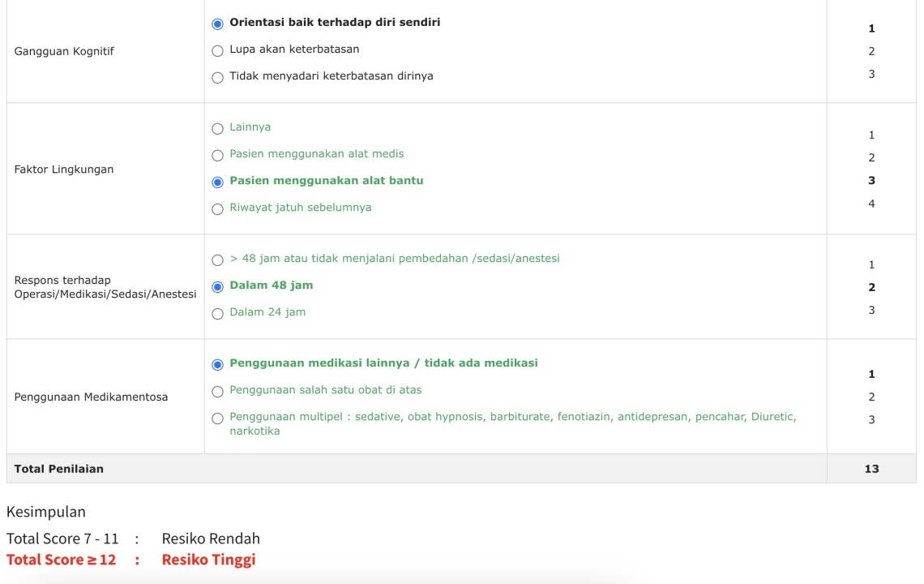Click the 'Gangguan Kognitif' row label
Image resolution: width=924 pixels, height=584 pixels.
tap(64, 51)
